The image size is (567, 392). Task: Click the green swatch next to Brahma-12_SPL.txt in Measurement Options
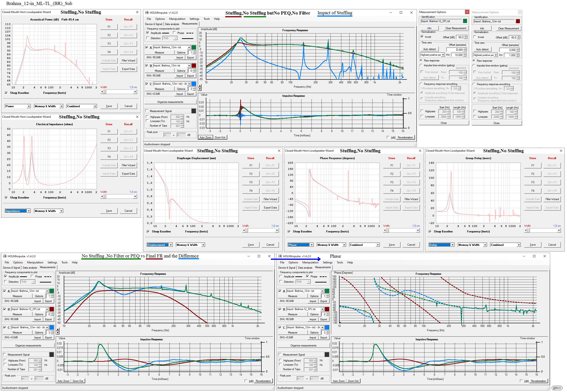point(465,21)
